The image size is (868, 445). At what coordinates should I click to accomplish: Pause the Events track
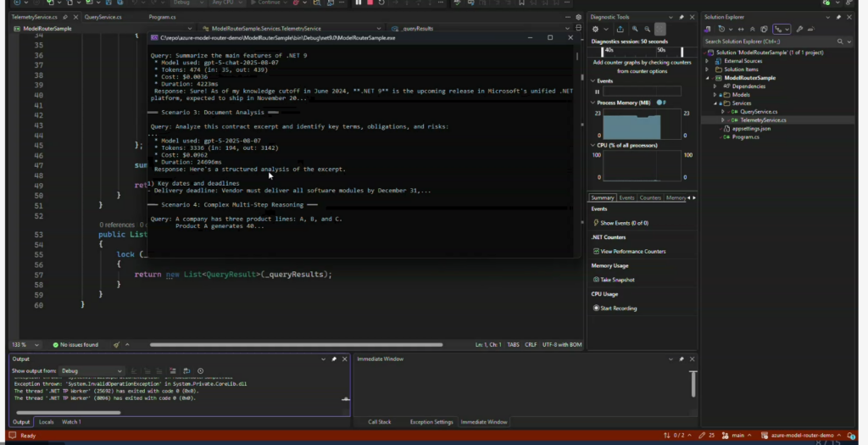pos(597,92)
